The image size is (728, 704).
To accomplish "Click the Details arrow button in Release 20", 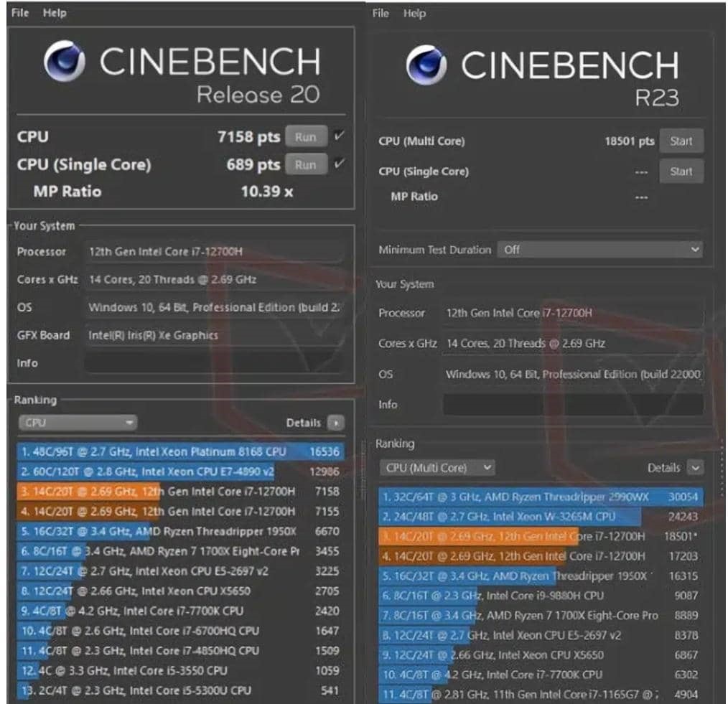I will [x=336, y=423].
